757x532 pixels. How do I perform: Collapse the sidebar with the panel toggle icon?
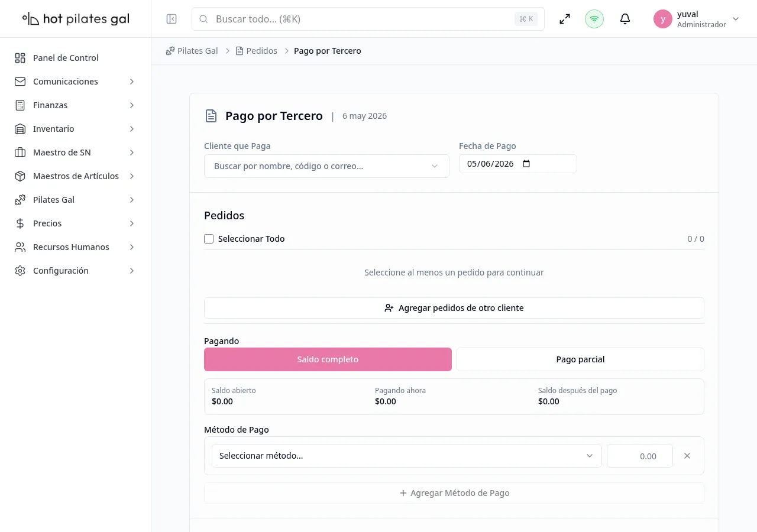coord(172,19)
